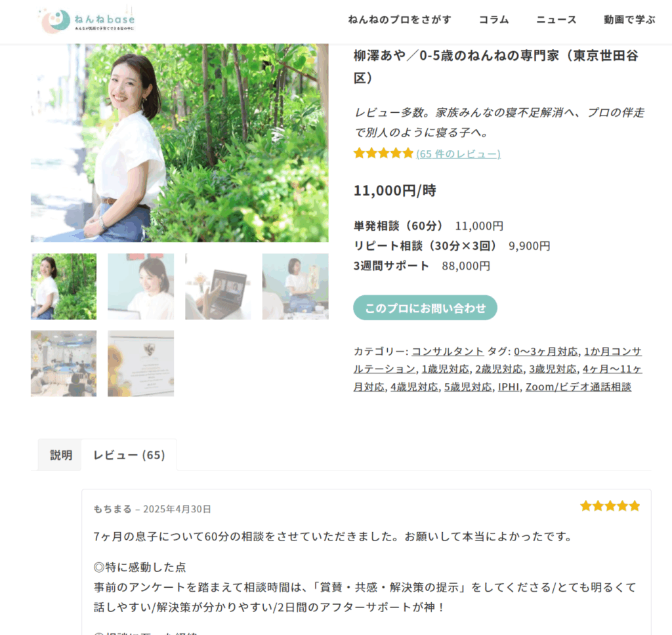Switch to the 説明 tab

tap(61, 455)
